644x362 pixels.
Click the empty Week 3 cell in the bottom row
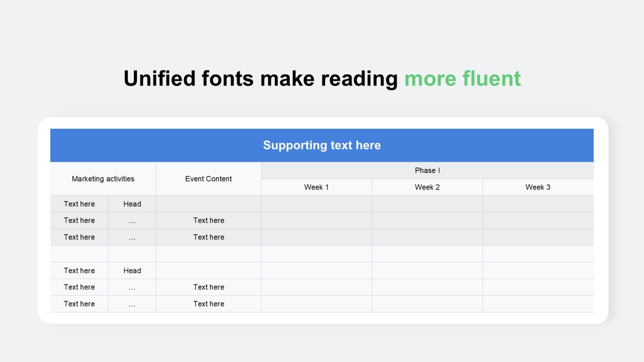pos(538,304)
